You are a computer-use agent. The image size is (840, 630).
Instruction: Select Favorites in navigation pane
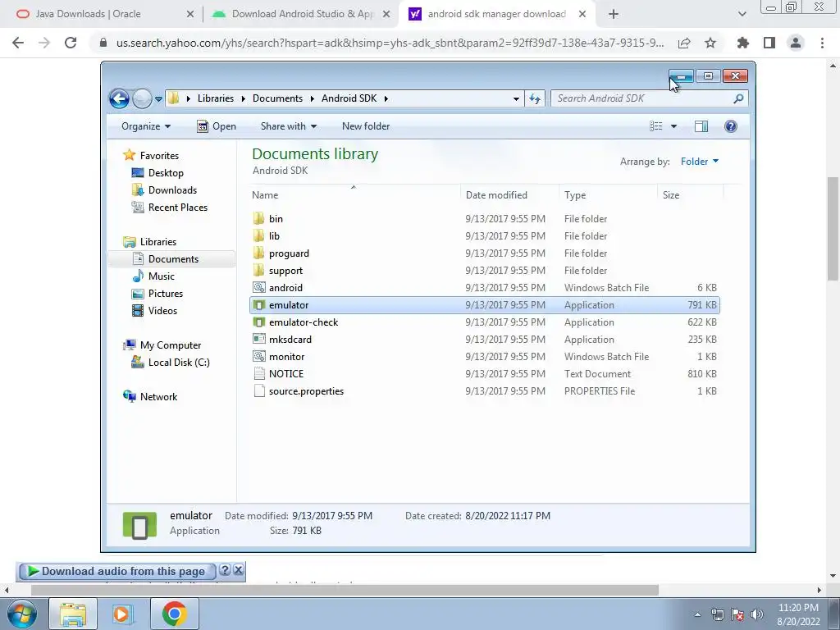159,155
